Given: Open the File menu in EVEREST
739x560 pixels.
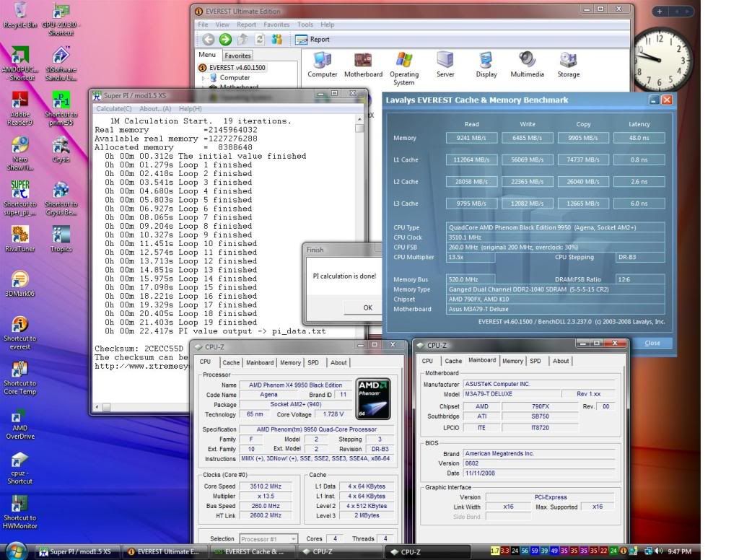Looking at the screenshot, I should coord(203,25).
